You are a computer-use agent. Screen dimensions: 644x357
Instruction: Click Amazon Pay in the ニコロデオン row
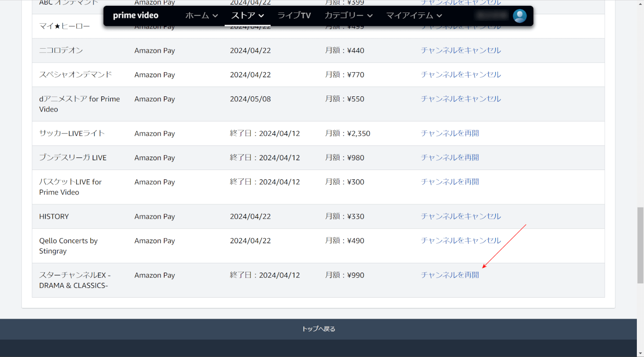click(x=155, y=51)
